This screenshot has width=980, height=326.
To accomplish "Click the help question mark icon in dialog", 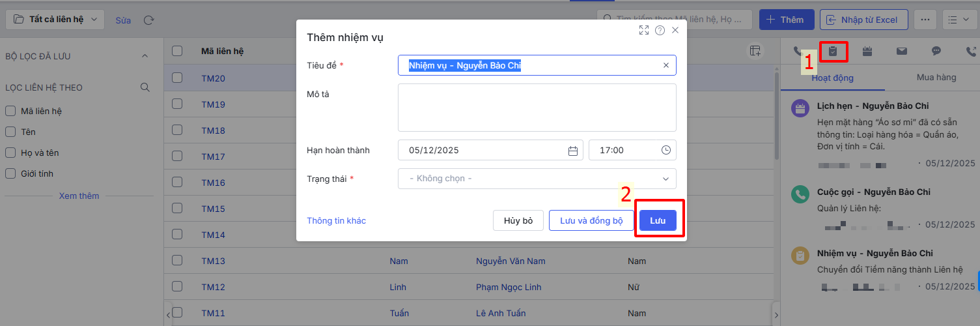I will pyautogui.click(x=660, y=30).
